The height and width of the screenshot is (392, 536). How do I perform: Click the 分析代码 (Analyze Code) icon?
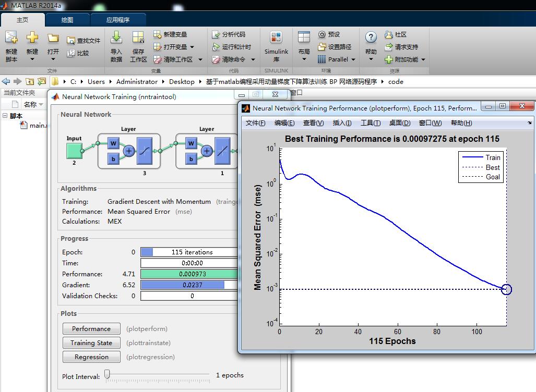216,34
